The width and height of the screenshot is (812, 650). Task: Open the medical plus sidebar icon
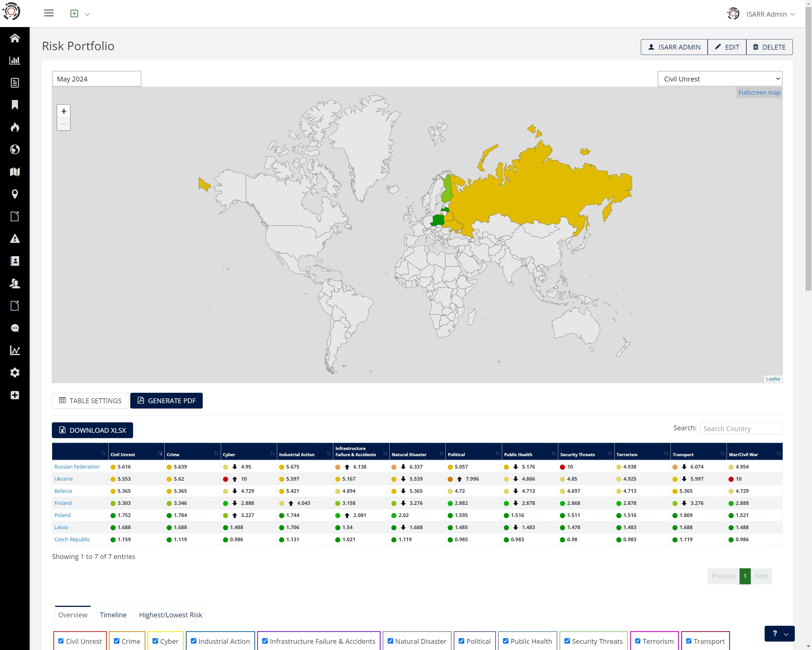(x=15, y=395)
